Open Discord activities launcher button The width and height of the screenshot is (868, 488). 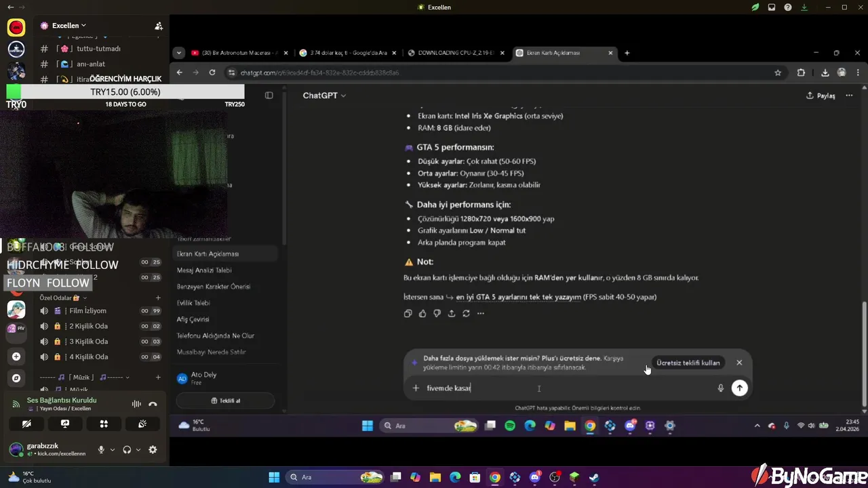point(104,424)
